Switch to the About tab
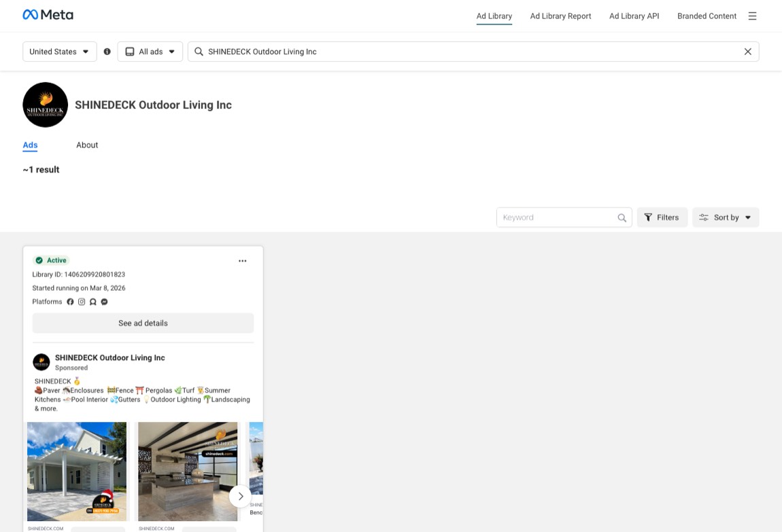The image size is (782, 532). pyautogui.click(x=87, y=145)
